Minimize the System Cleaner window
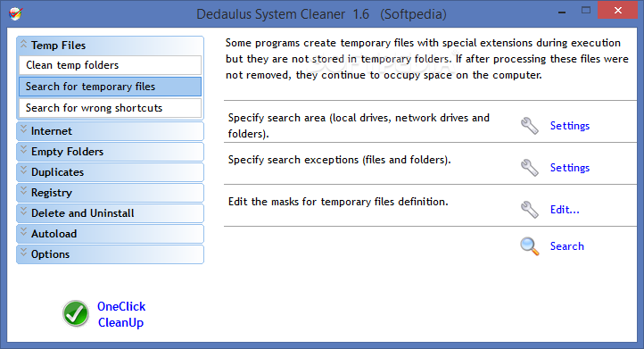 point(562,12)
